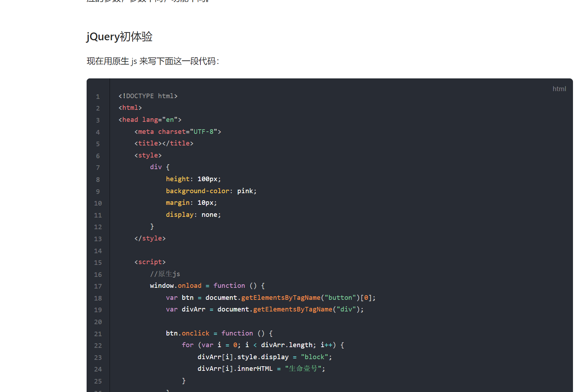Click the paragraph starting with 现在用原生 js

pyautogui.click(x=153, y=61)
